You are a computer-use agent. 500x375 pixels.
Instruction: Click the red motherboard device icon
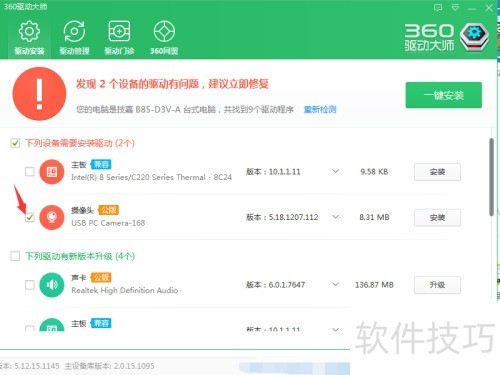(52, 172)
